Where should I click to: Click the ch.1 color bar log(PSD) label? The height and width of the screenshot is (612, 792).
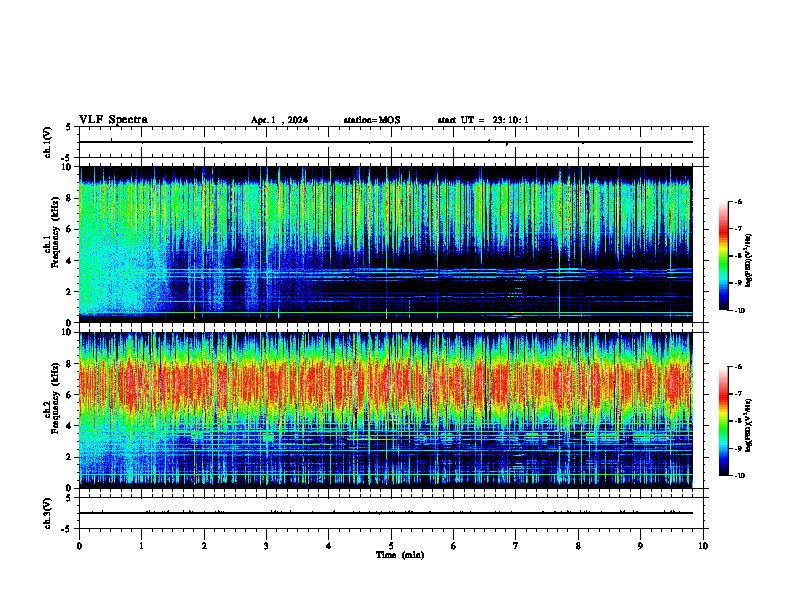(749, 261)
